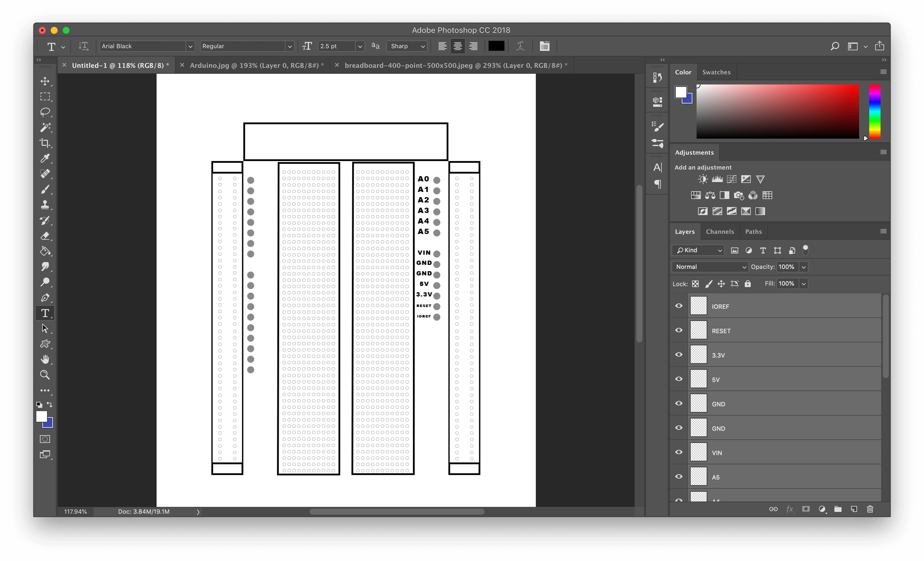Switch to the Paths tab
Image resolution: width=924 pixels, height=561 pixels.
coord(753,232)
